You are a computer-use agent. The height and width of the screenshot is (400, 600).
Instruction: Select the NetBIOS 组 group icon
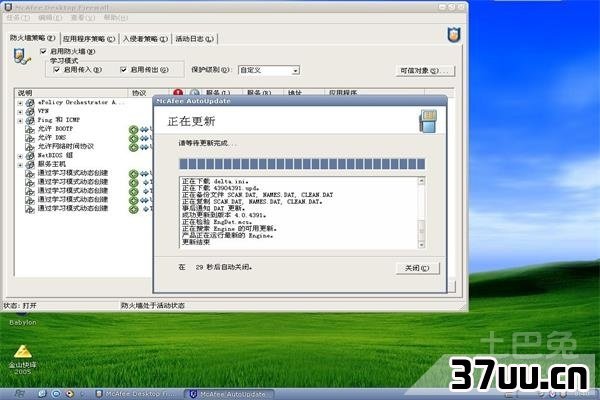[30, 155]
